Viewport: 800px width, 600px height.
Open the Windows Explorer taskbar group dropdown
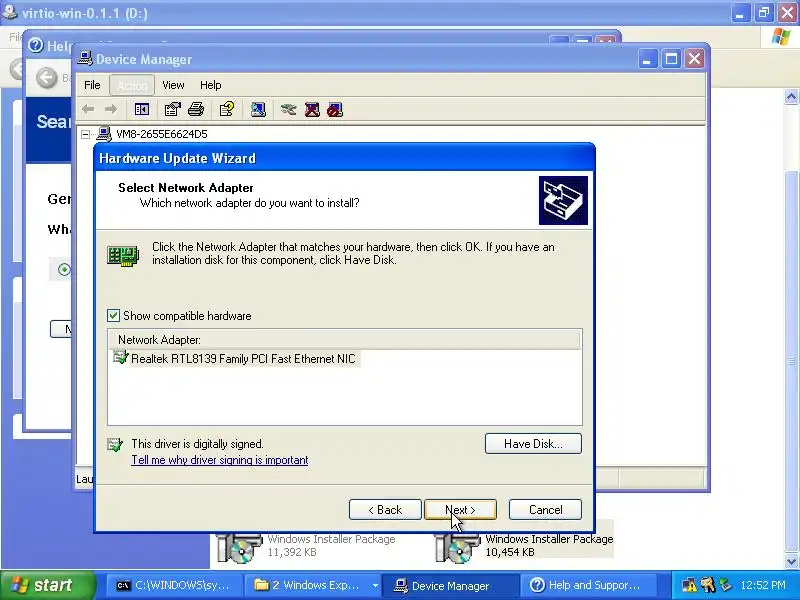pyautogui.click(x=375, y=585)
